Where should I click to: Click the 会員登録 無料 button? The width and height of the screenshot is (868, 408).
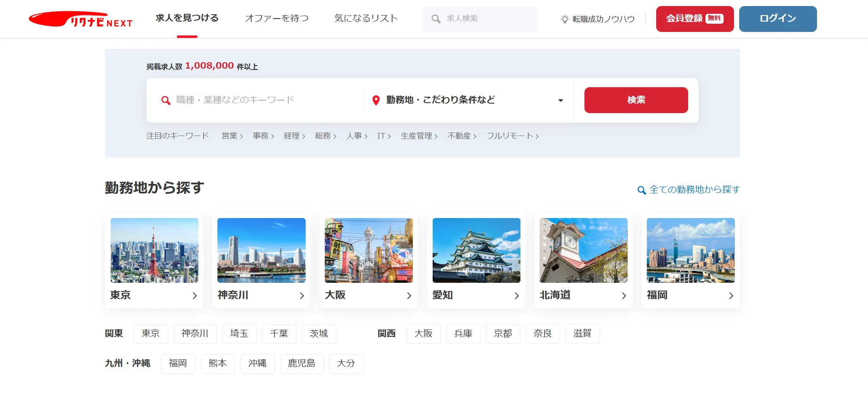click(695, 19)
